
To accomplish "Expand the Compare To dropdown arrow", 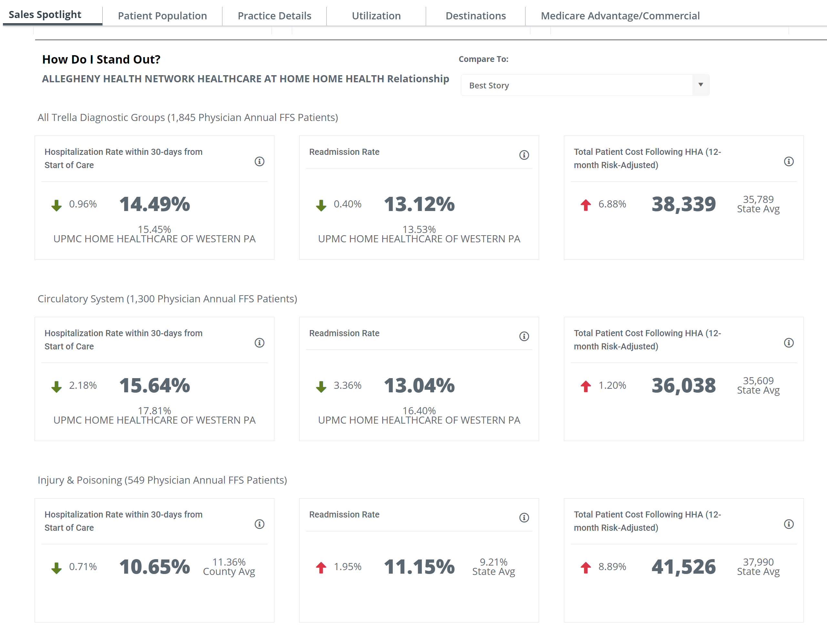I will 700,85.
